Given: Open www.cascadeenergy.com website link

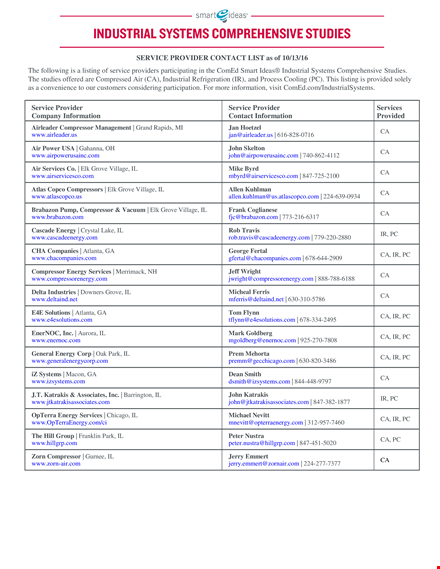Looking at the screenshot, I should coord(65,238).
